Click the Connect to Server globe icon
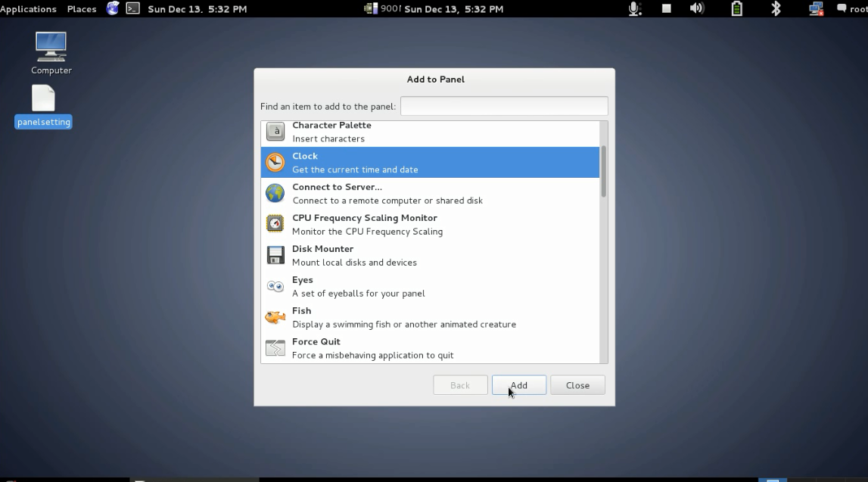The width and height of the screenshot is (868, 482). tap(275, 193)
